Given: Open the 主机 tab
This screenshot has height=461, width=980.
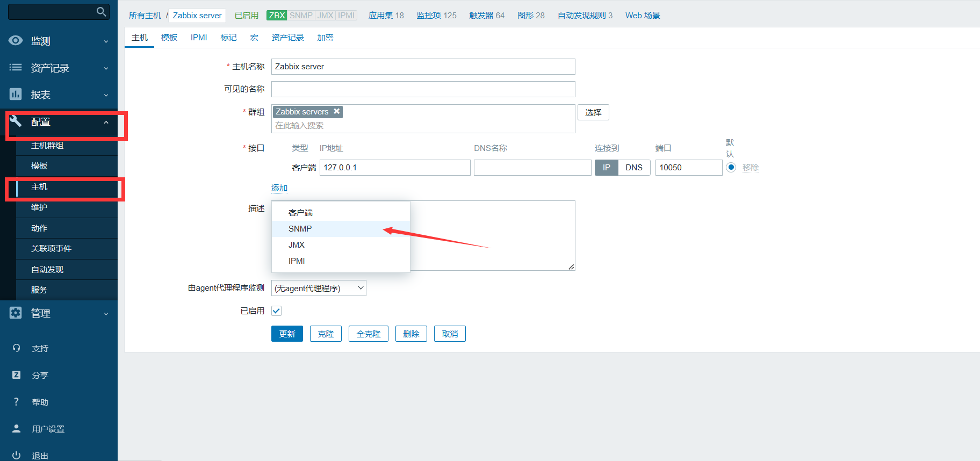Looking at the screenshot, I should click(140, 37).
